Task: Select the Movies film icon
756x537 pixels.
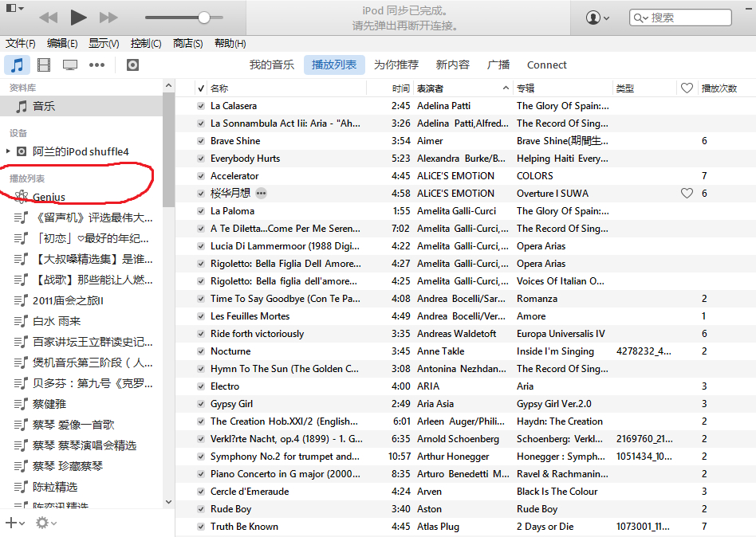Action: pos(44,65)
